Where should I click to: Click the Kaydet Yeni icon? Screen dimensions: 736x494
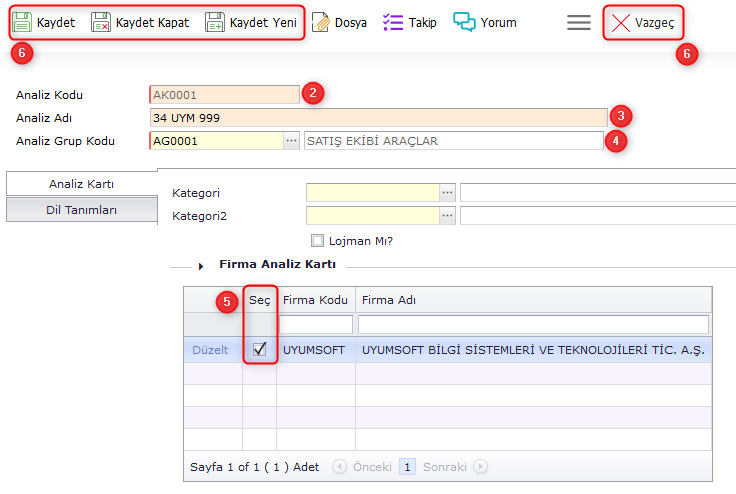pos(215,22)
